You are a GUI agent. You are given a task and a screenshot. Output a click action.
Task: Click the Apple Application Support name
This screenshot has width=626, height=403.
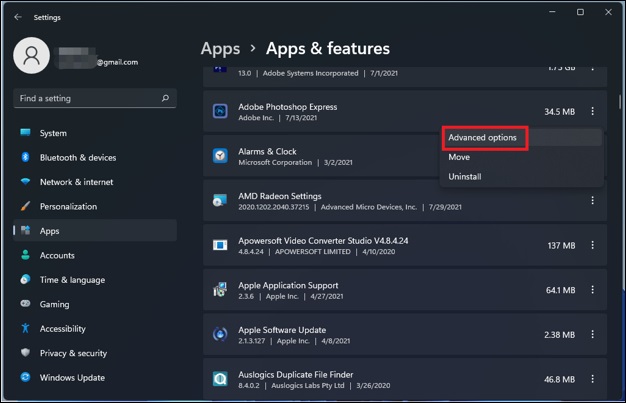click(x=288, y=285)
